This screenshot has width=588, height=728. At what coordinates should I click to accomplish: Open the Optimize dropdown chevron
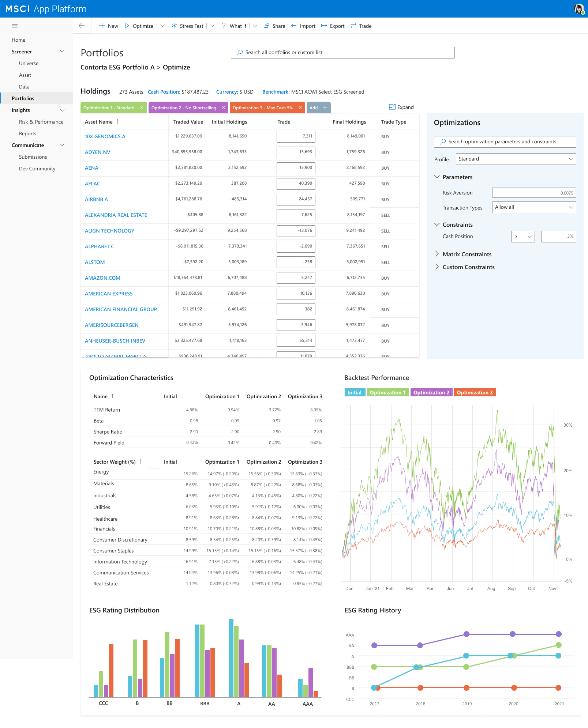[162, 26]
